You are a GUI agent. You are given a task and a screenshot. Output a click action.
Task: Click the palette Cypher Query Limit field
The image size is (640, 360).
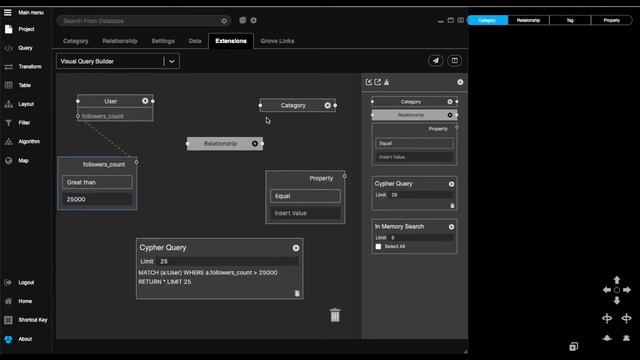pyautogui.click(x=421, y=195)
